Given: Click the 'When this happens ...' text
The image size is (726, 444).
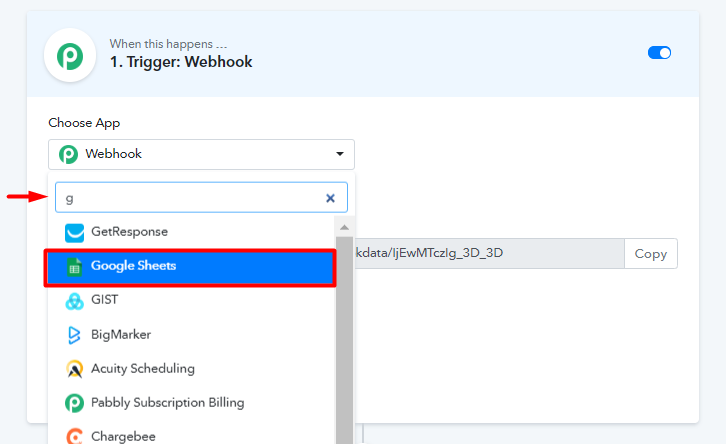Looking at the screenshot, I should pos(169,44).
